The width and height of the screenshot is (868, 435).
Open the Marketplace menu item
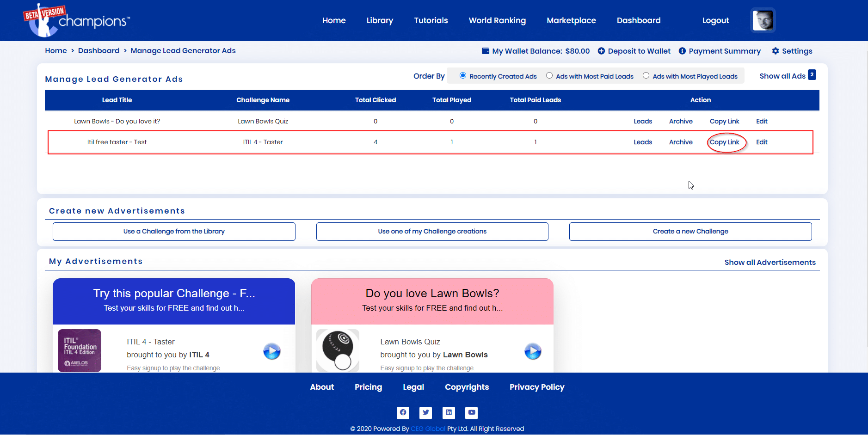(571, 20)
